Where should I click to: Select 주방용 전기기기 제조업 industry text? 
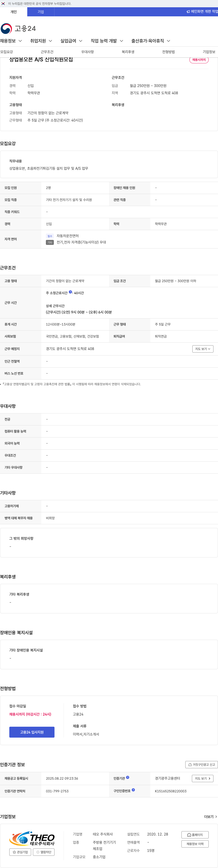coord(104,846)
